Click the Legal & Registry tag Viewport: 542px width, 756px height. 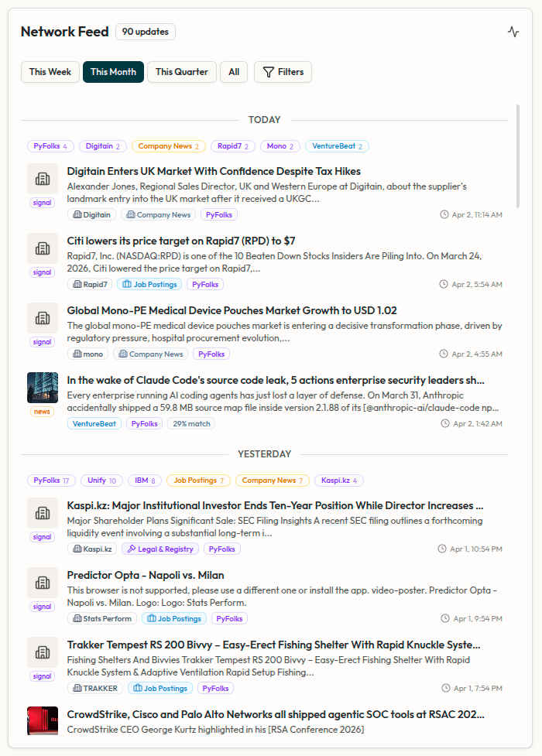coord(160,549)
